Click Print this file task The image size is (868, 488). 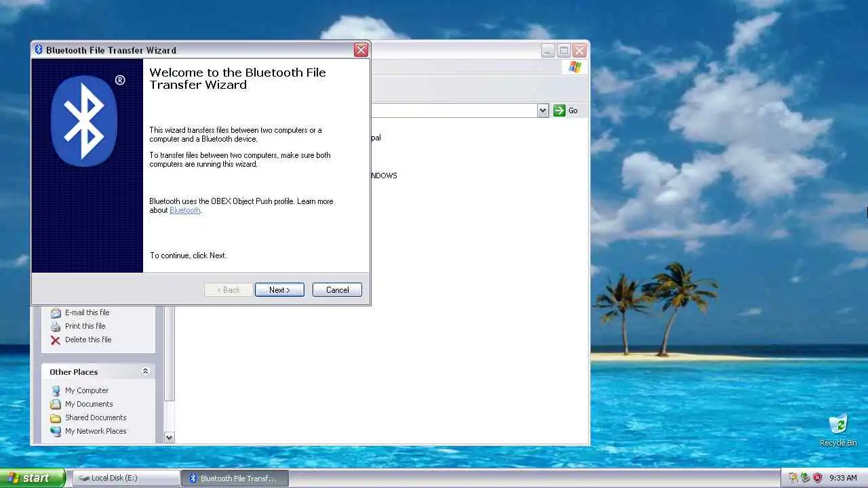pos(85,326)
